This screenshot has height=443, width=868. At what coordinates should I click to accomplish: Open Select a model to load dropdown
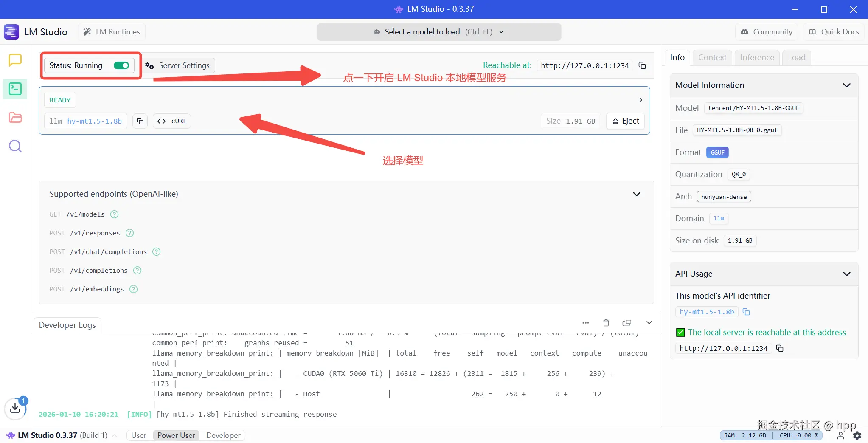point(439,32)
